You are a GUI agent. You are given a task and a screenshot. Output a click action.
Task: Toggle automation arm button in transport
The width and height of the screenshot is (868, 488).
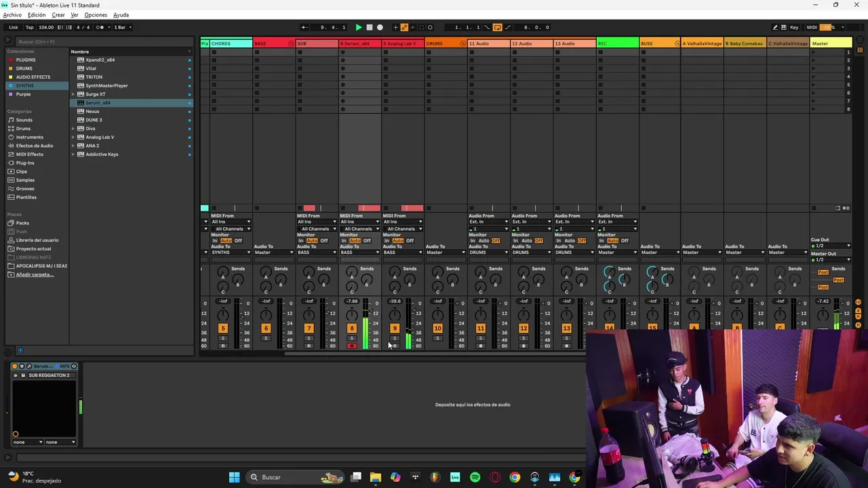[404, 27]
